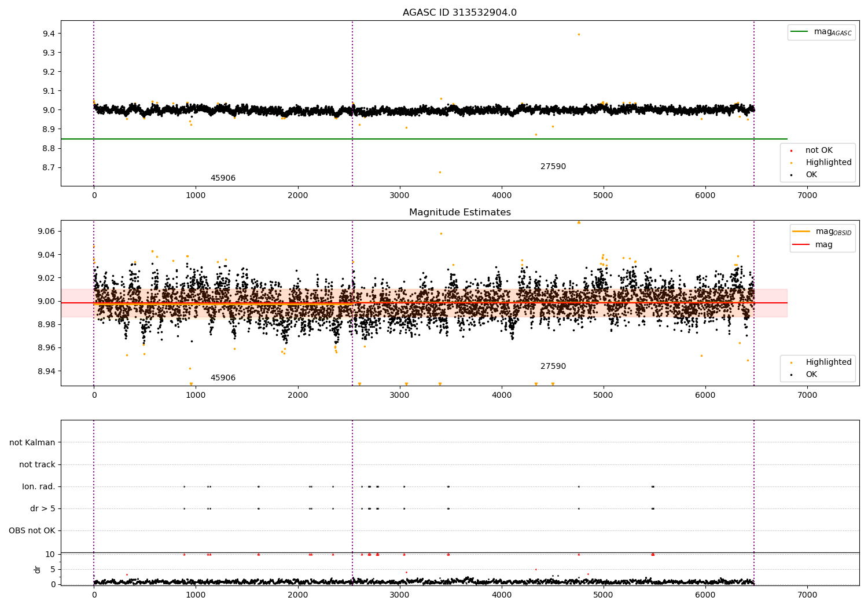868x608 pixels.
Task: Click the 'dr > 5' row label
Action: click(x=43, y=509)
